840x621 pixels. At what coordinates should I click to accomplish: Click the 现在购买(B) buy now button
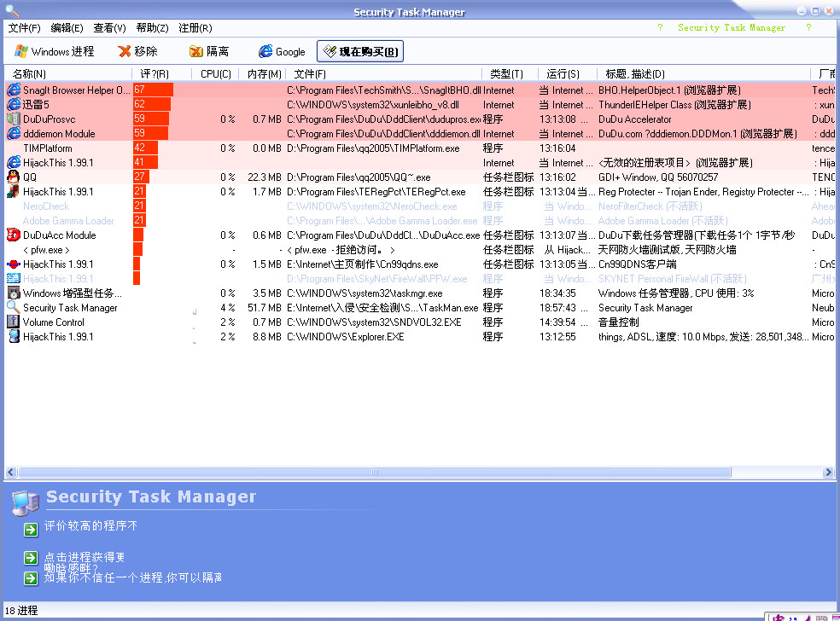[360, 51]
